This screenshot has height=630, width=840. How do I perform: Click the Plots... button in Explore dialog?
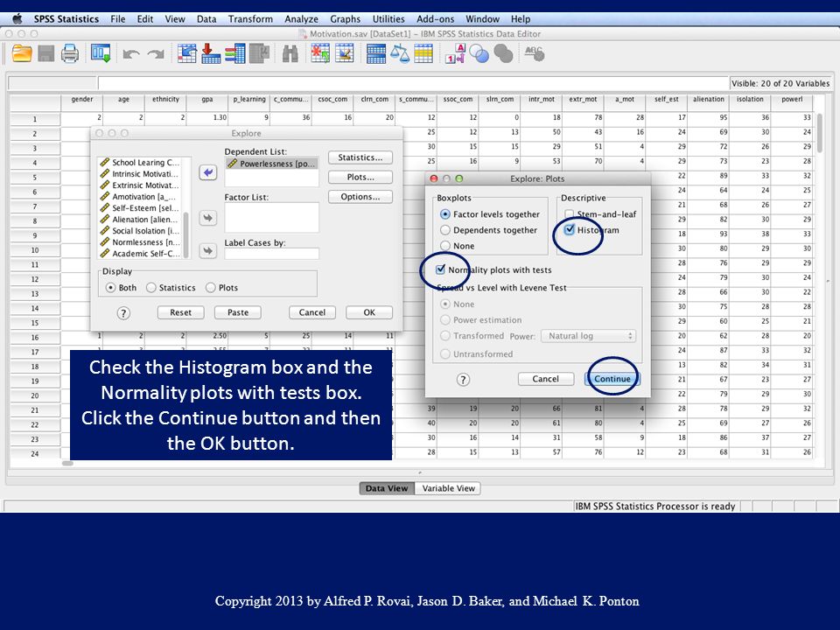pyautogui.click(x=360, y=178)
